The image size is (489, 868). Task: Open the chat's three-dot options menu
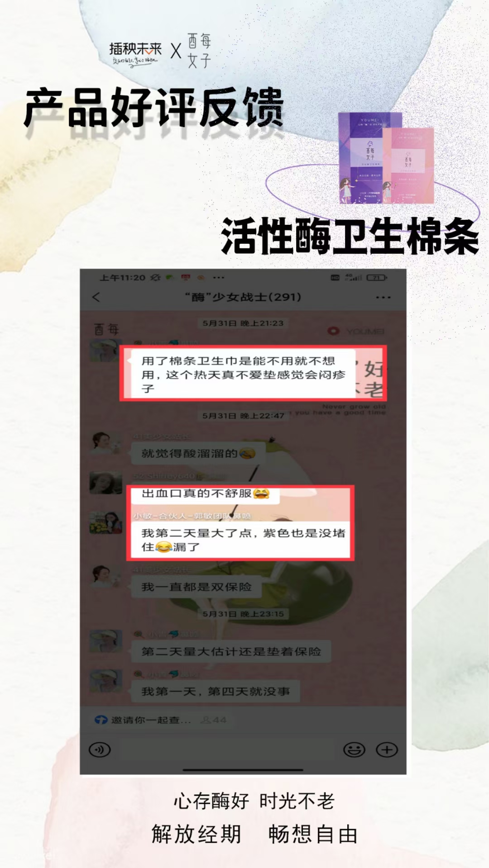(x=383, y=298)
